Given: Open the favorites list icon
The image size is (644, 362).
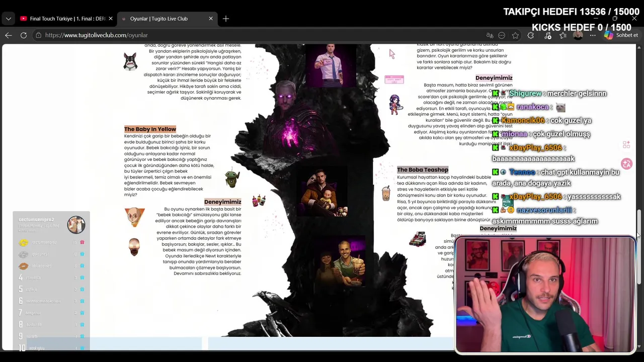Looking at the screenshot, I should tap(563, 35).
